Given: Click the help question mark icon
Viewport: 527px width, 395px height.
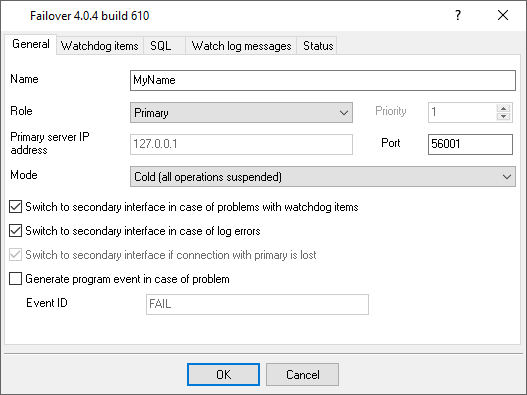Looking at the screenshot, I should [458, 15].
